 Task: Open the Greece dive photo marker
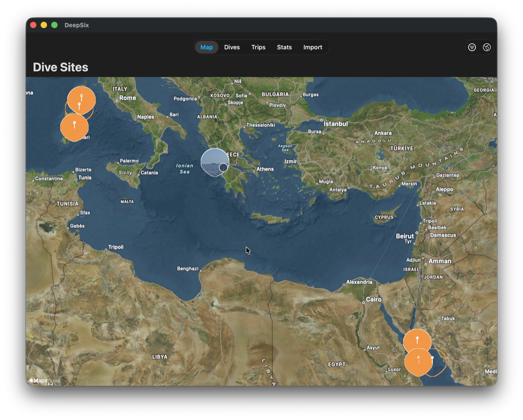point(215,162)
